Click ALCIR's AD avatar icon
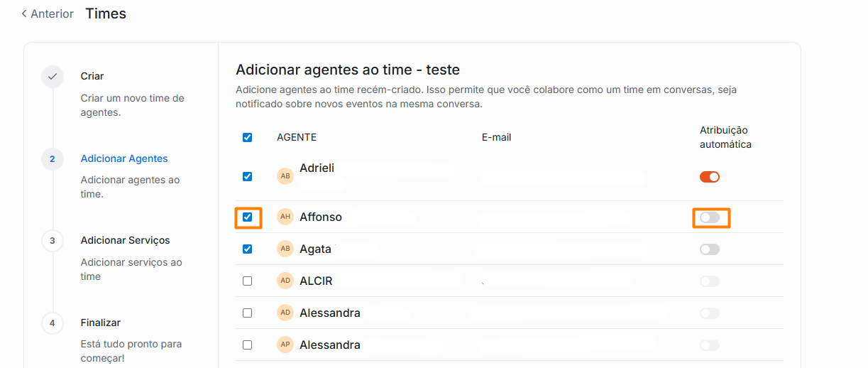The width and height of the screenshot is (868, 368). coord(285,281)
